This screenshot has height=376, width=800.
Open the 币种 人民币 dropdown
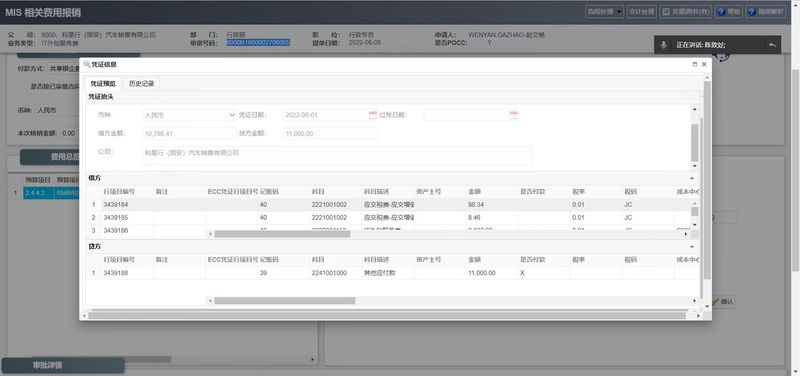point(232,115)
